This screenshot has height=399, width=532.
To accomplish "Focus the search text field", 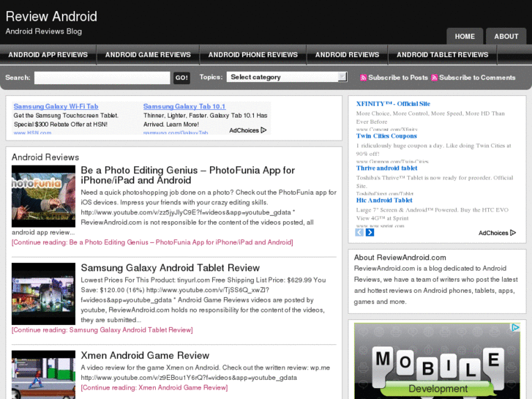I will [x=102, y=78].
